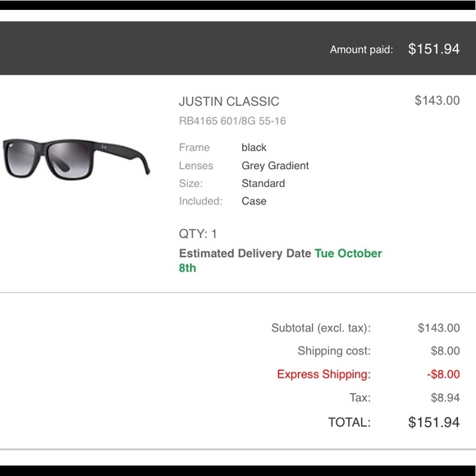The width and height of the screenshot is (476, 476).
Task: Click the Estimated Delivery Date label
Action: (245, 253)
